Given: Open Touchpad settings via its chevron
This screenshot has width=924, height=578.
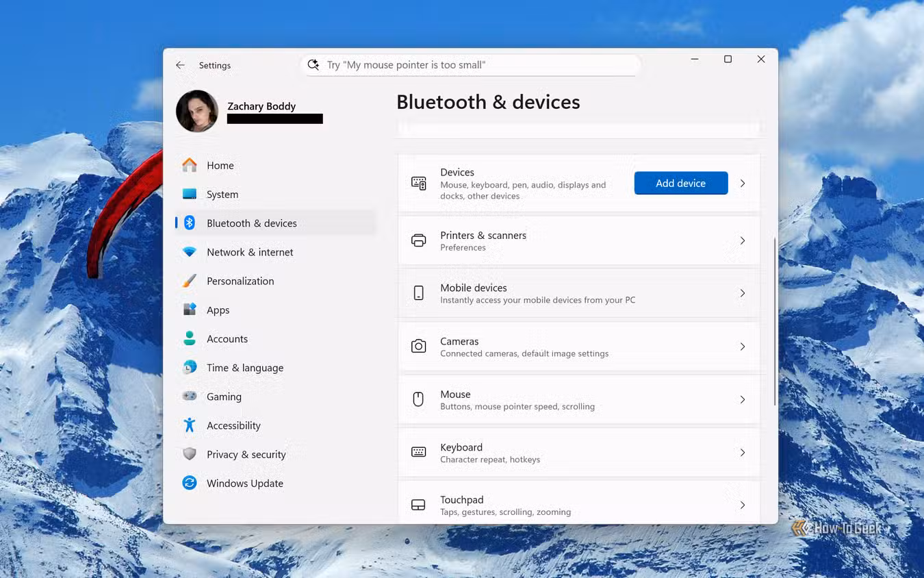Looking at the screenshot, I should point(743,505).
